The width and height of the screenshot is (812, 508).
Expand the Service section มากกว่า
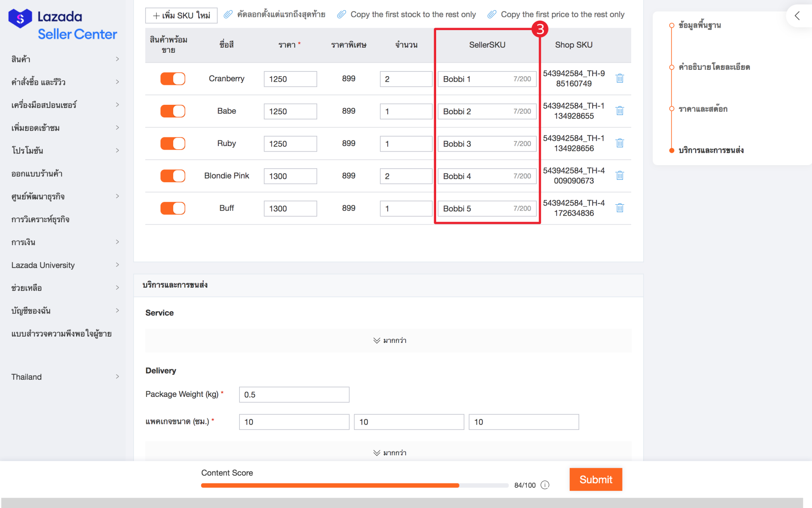click(x=389, y=341)
